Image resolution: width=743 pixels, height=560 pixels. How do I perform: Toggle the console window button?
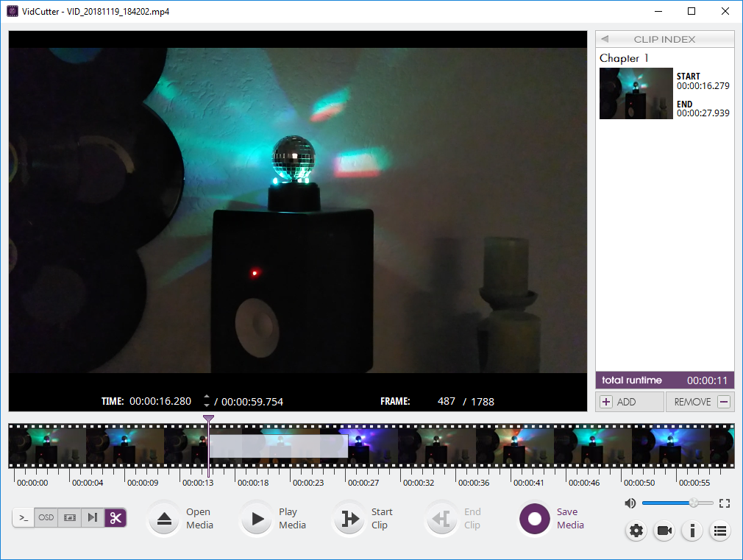coord(24,518)
